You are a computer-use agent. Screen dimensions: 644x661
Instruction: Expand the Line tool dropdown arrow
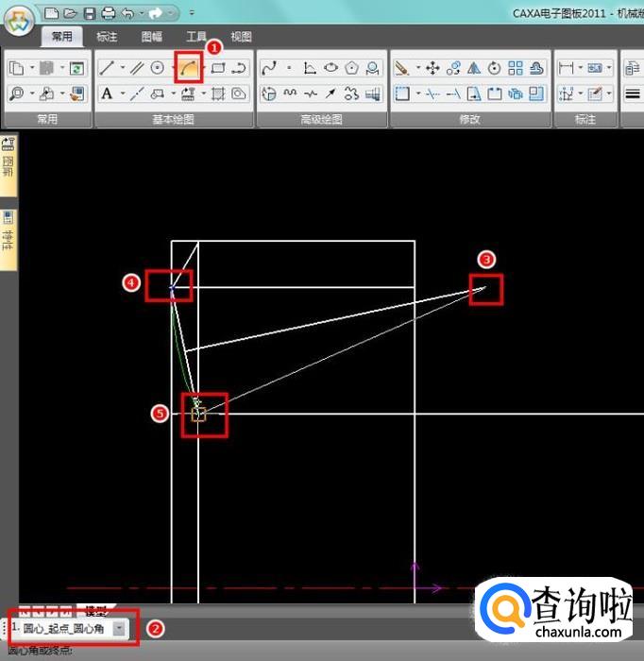[x=122, y=68]
